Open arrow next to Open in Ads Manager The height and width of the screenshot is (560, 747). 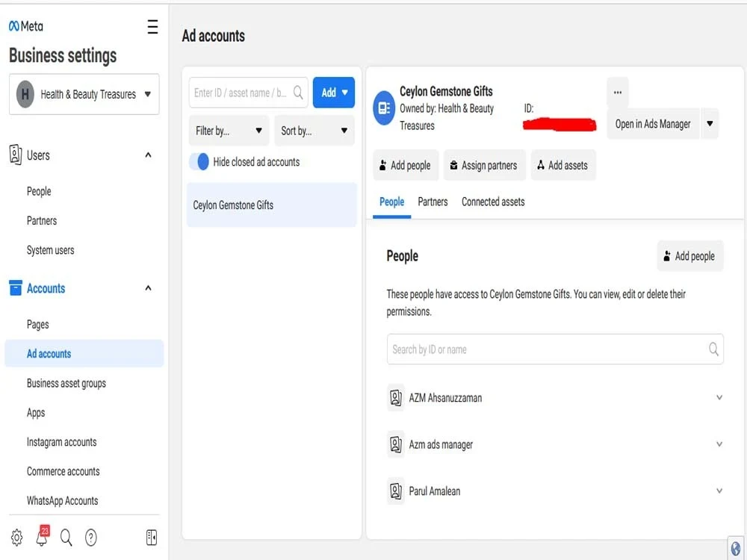click(710, 124)
